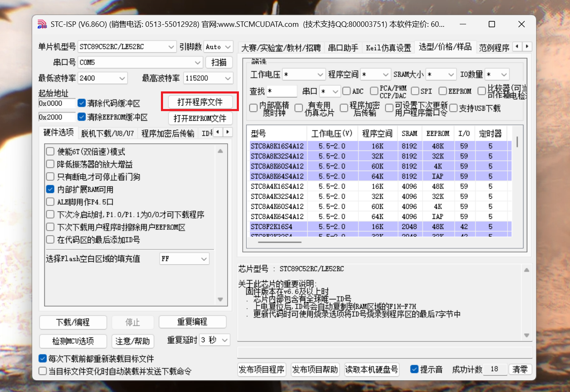
Task: Check the EEPROM filter checkbox
Action: [443, 91]
